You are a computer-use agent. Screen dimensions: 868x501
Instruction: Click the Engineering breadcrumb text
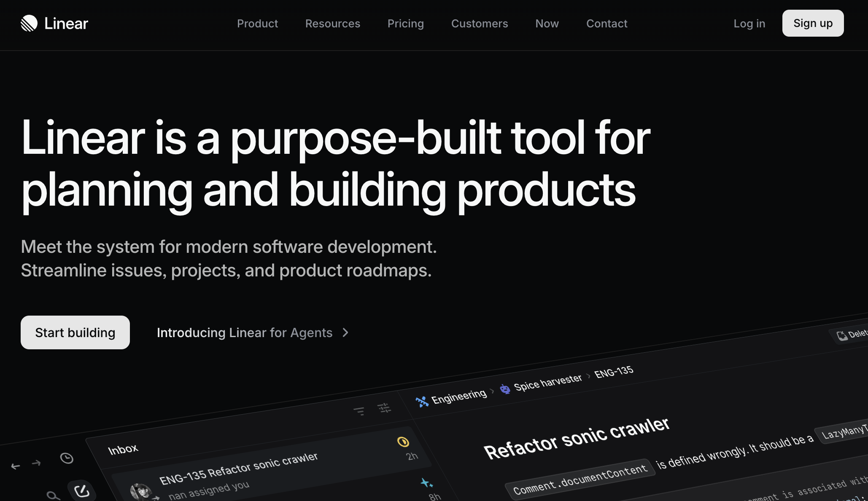[x=459, y=396]
